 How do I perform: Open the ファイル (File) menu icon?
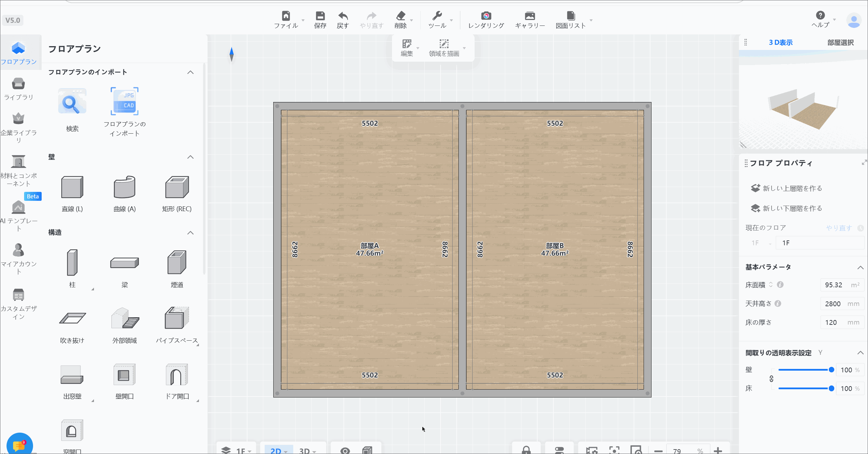286,16
